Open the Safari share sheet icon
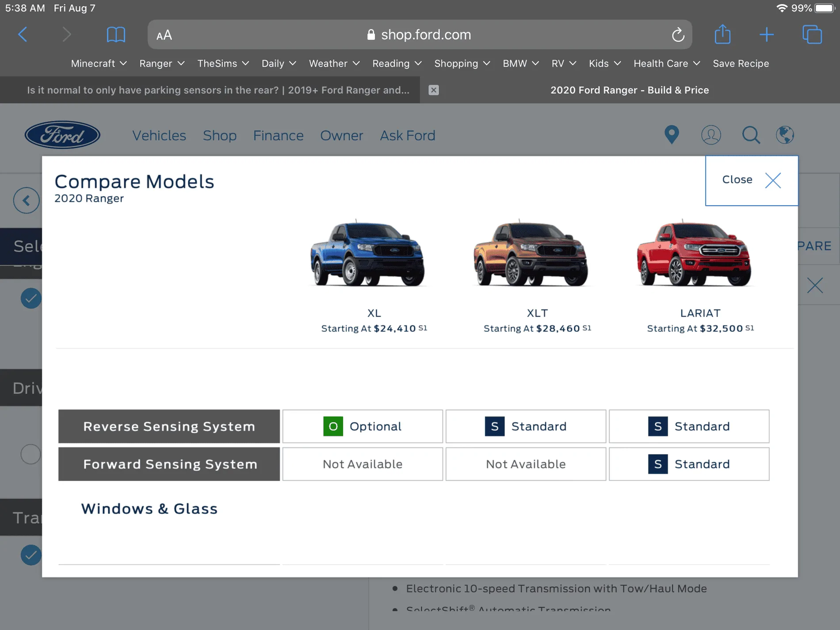840x630 pixels. click(x=723, y=34)
